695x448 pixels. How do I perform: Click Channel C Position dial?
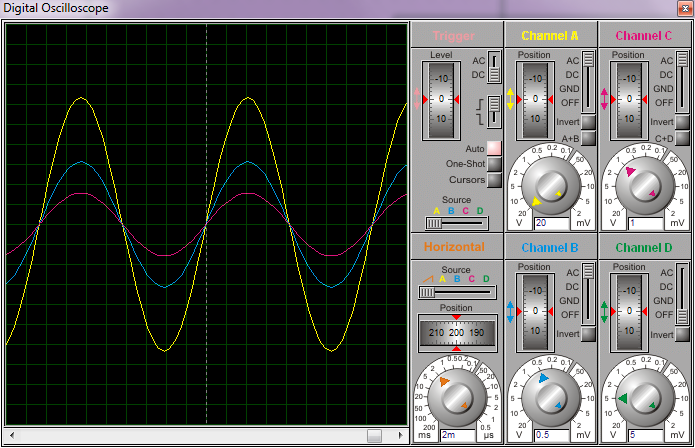click(629, 100)
